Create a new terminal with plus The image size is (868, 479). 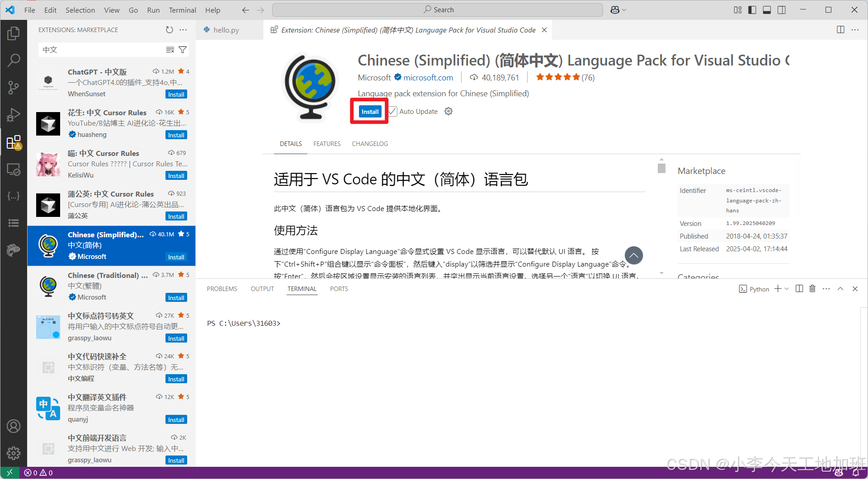click(x=778, y=289)
